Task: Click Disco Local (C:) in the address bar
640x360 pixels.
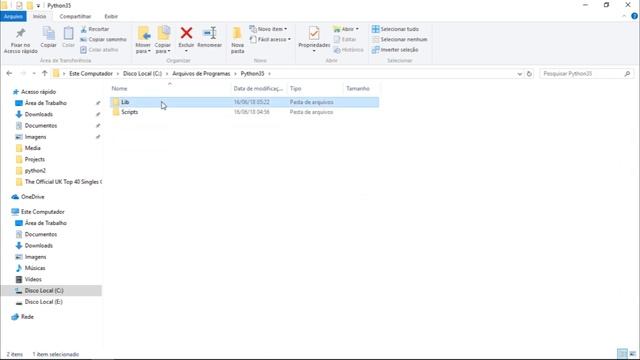Action: pyautogui.click(x=142, y=73)
